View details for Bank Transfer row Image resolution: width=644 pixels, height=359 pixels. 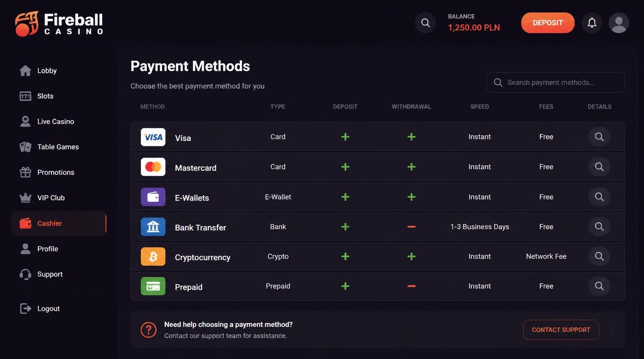[599, 227]
